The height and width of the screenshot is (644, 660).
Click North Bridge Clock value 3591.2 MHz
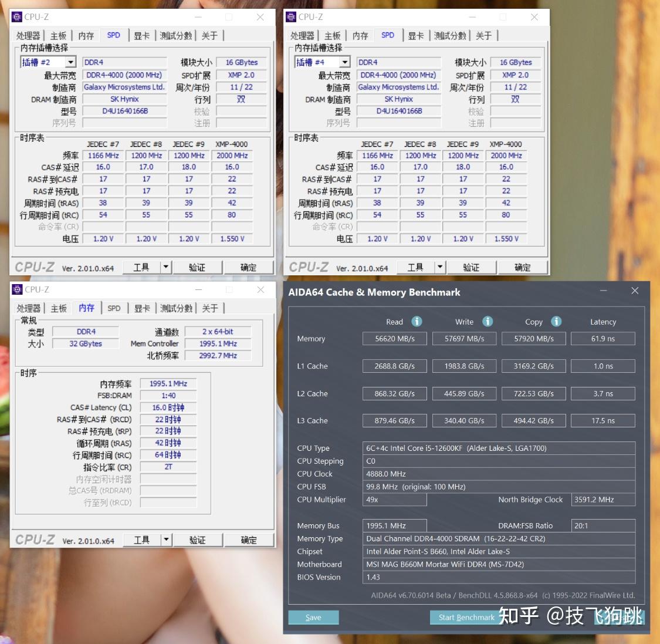pyautogui.click(x=603, y=500)
